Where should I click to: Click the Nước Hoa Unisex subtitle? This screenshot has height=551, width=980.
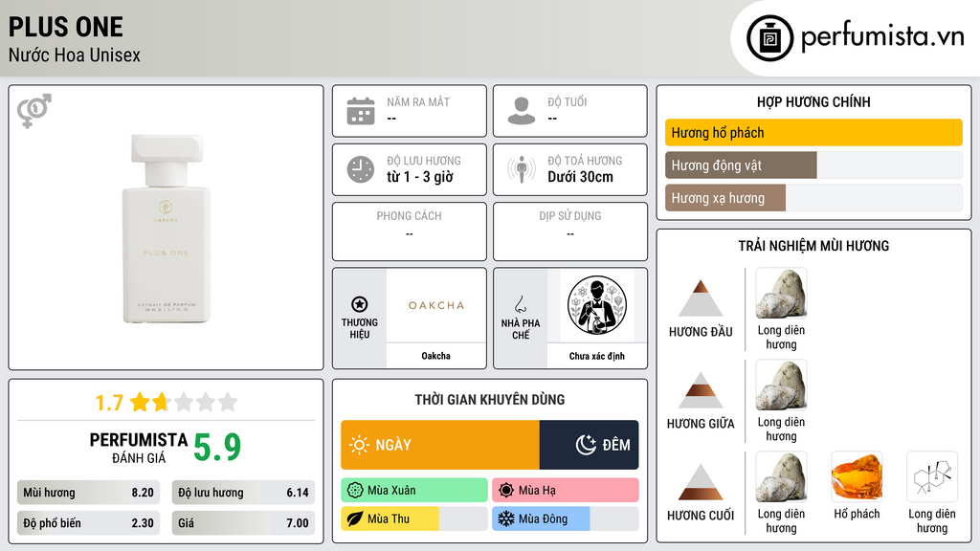coord(75,55)
